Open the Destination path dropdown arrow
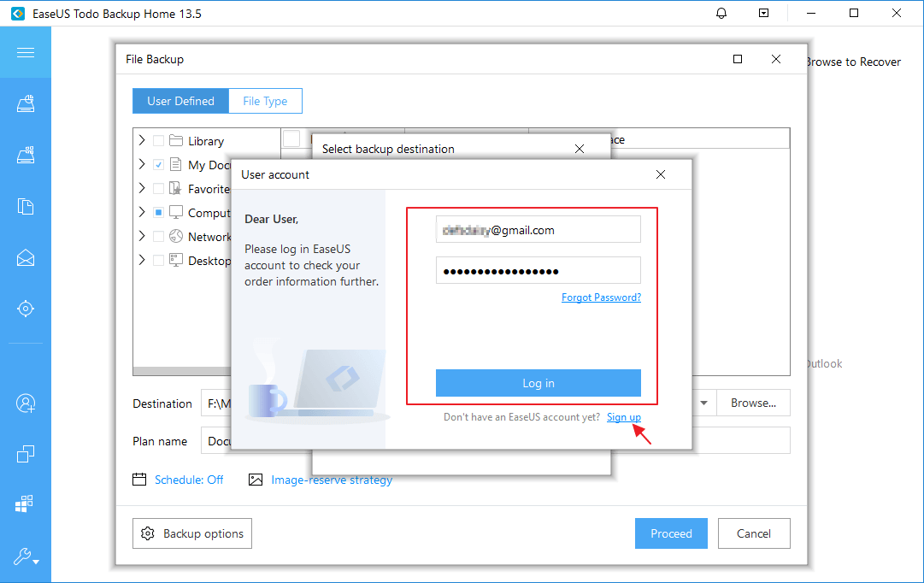924x583 pixels. (704, 403)
